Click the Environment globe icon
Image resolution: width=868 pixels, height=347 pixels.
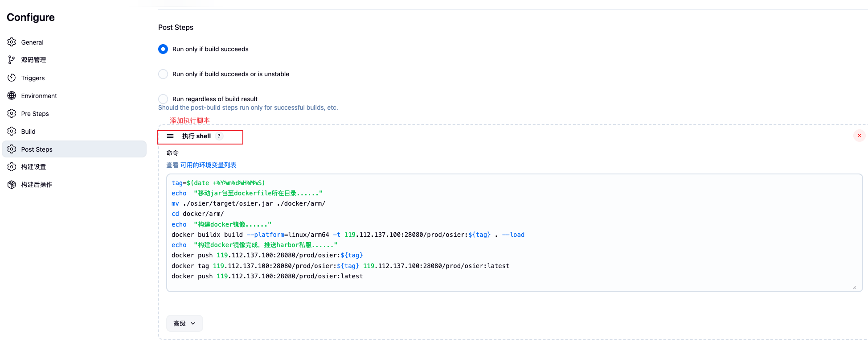(12, 95)
